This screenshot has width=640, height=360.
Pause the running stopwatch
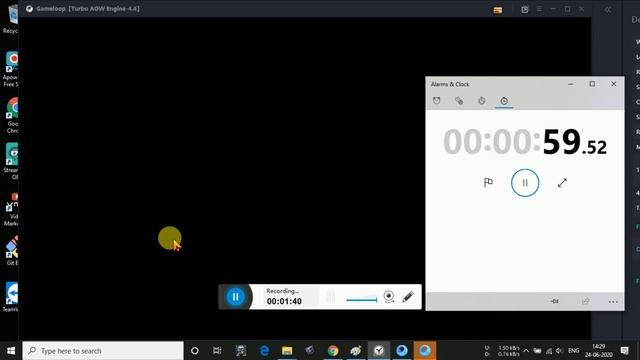tap(525, 183)
